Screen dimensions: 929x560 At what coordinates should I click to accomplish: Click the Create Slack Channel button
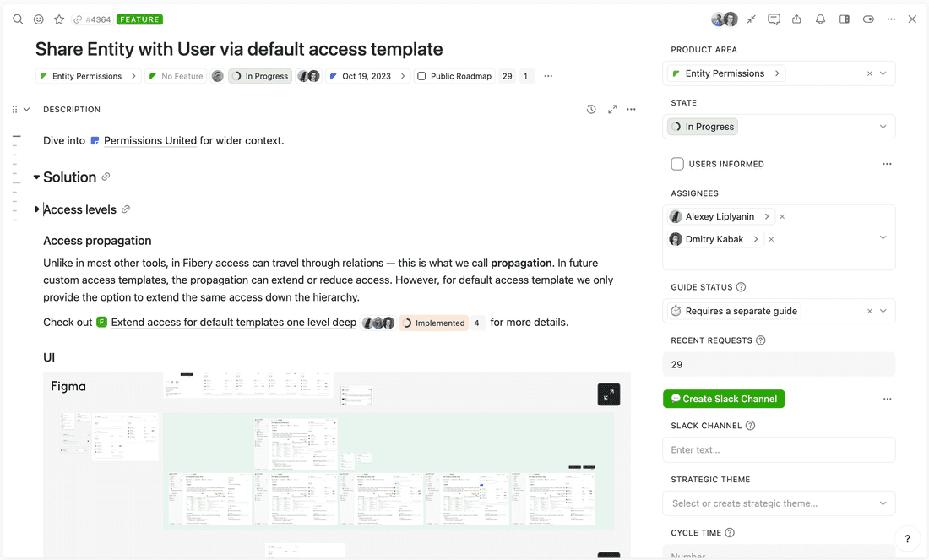click(724, 399)
